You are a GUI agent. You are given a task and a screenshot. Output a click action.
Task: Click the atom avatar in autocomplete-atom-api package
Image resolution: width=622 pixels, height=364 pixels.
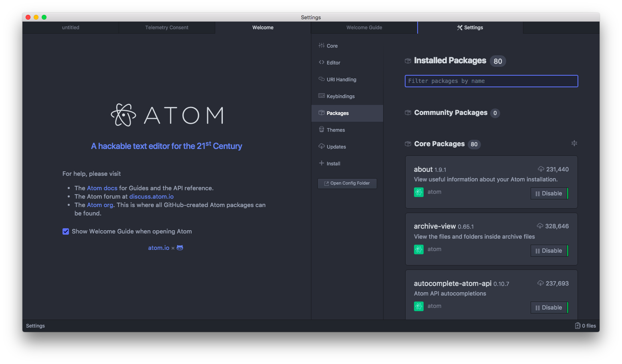(x=419, y=306)
